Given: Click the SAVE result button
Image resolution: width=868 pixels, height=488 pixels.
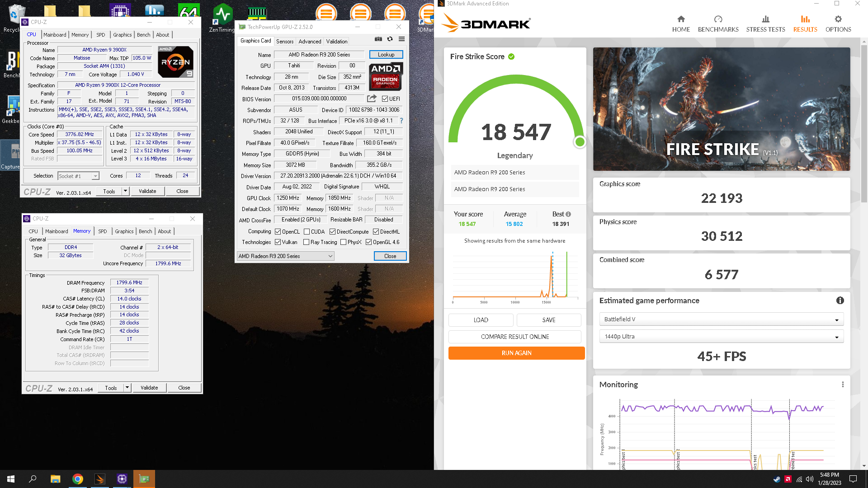Looking at the screenshot, I should click(549, 320).
